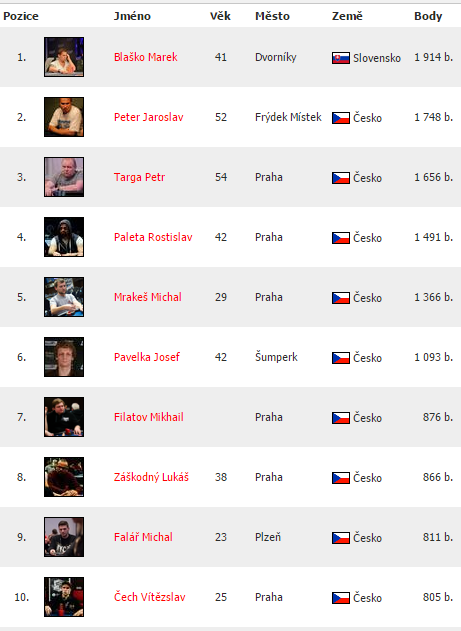Open Blaško Marek's player photo

64,57
